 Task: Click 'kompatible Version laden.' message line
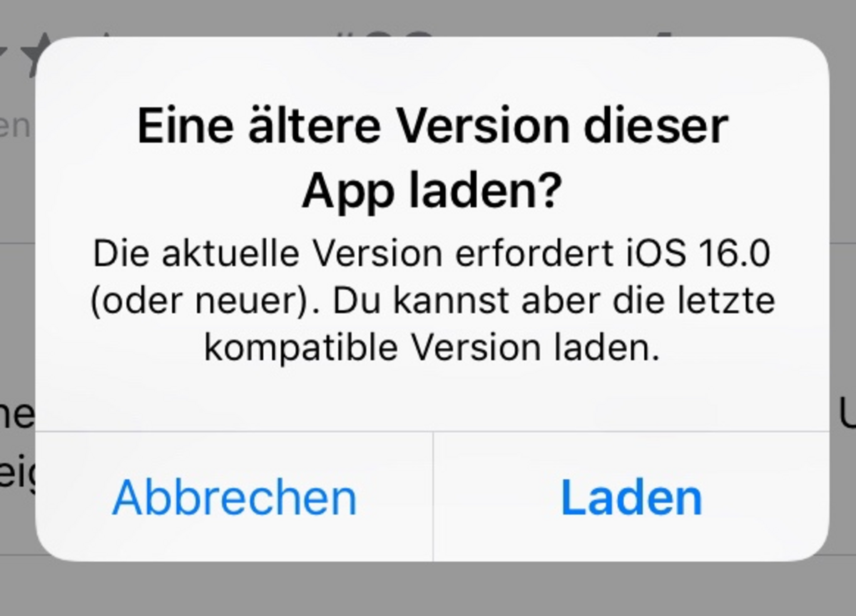pyautogui.click(x=432, y=348)
